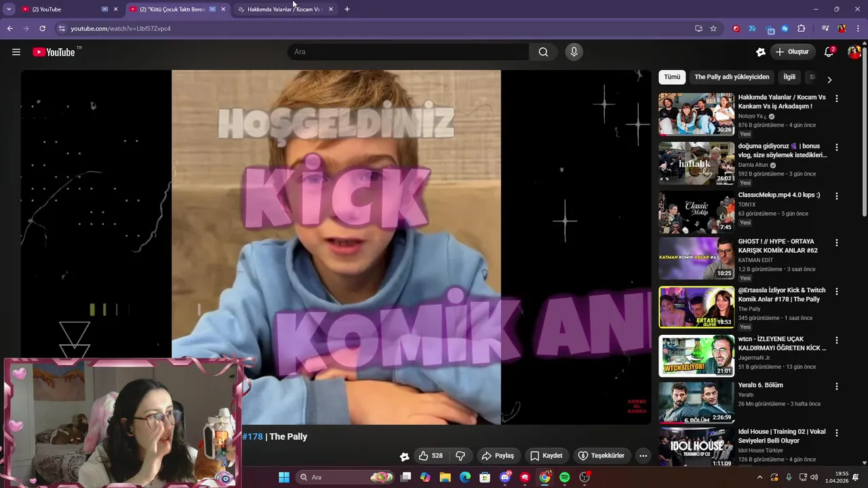Screen dimensions: 868x488
Task: Open YouTube account avatar menu
Action: coord(854,52)
